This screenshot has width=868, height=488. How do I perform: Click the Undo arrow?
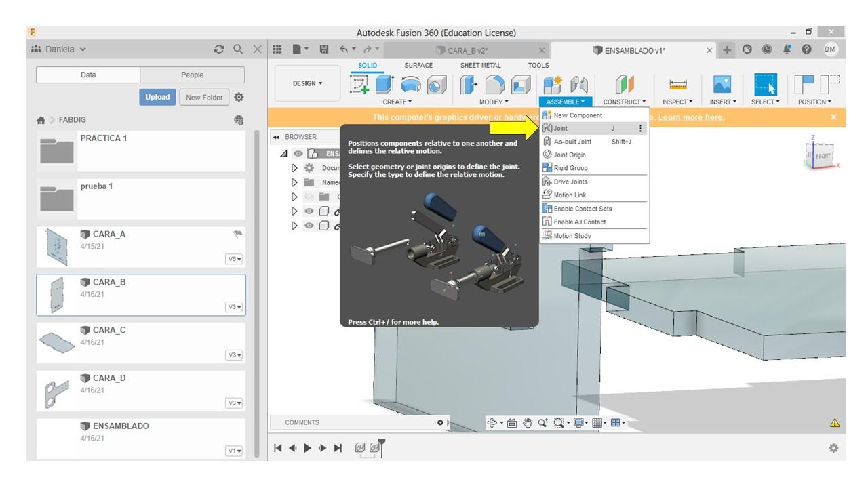point(344,49)
